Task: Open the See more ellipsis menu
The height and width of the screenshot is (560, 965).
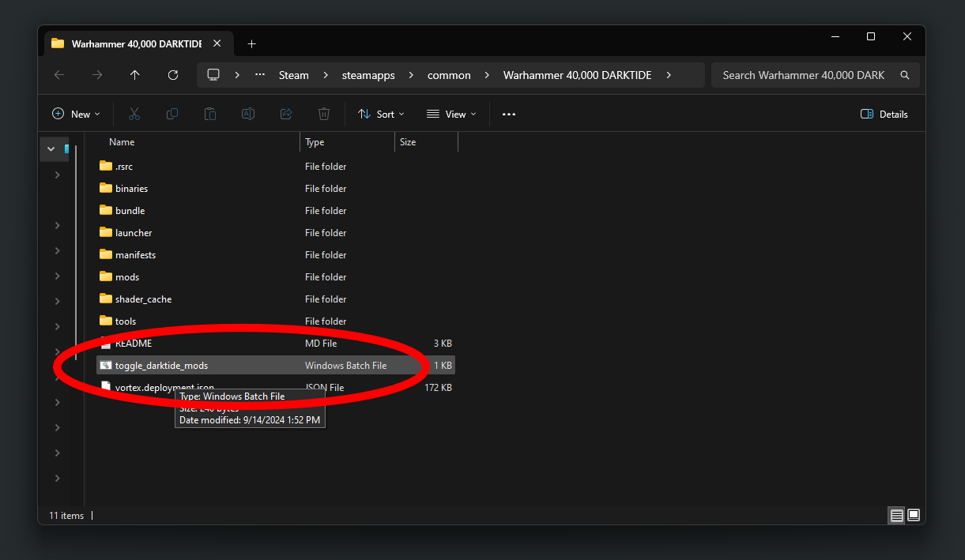Action: point(509,114)
